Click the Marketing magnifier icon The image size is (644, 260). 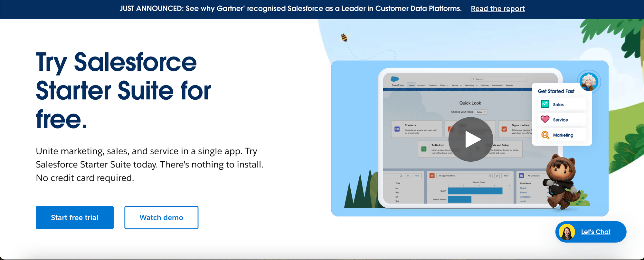545,135
